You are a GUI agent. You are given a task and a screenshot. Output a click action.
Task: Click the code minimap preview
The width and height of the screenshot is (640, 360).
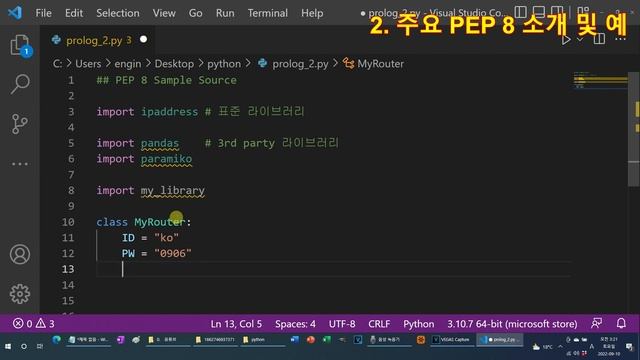click(x=600, y=80)
